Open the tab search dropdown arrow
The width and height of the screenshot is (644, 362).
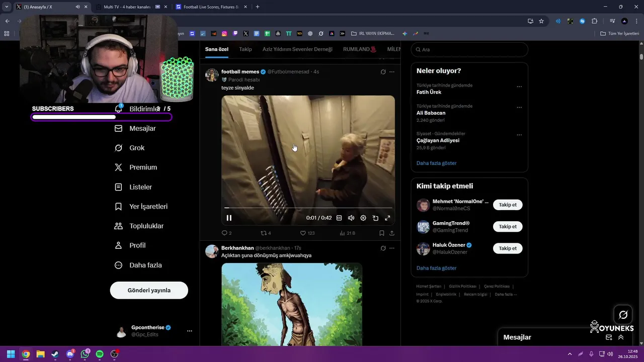point(7,7)
